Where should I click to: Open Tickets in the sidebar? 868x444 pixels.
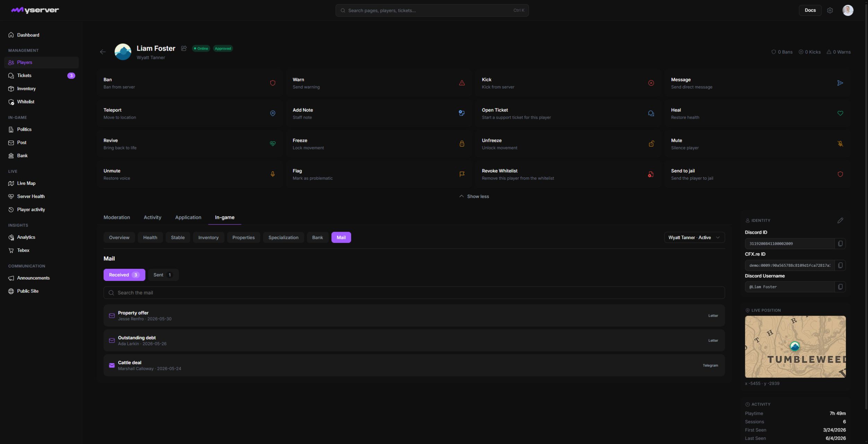pos(42,76)
